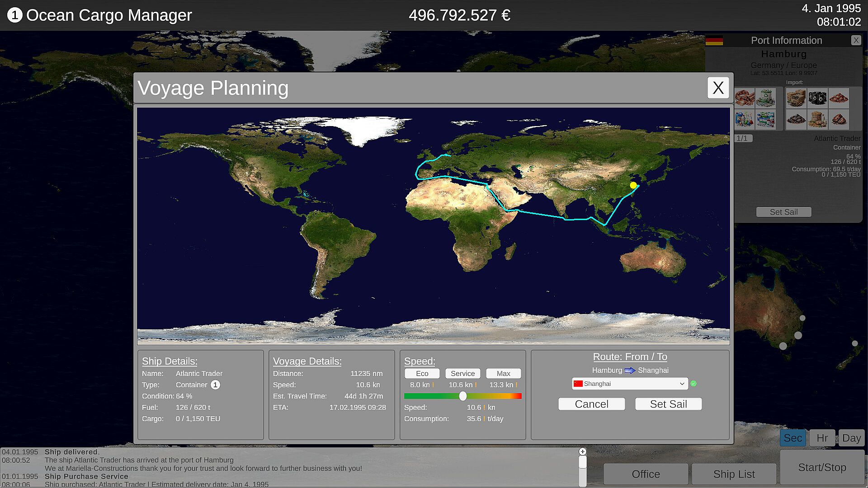
Task: Click Set Sail in Port Information panel
Action: [x=783, y=212]
